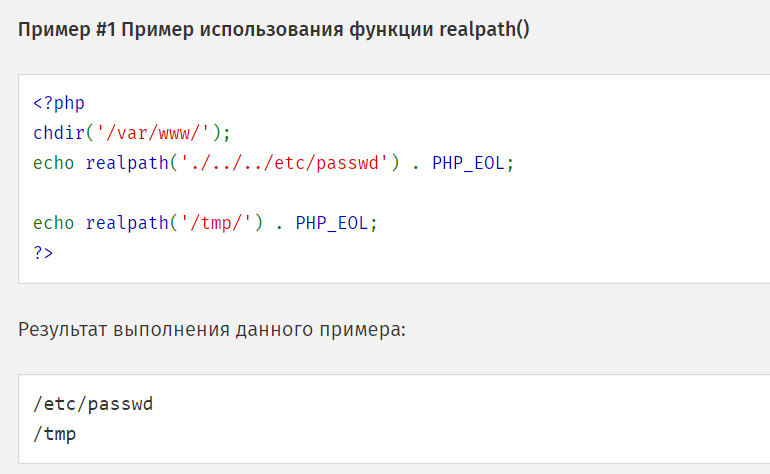Click the "/etc/passwd" output line
Viewport: 770px width, 474px height.
tap(91, 404)
